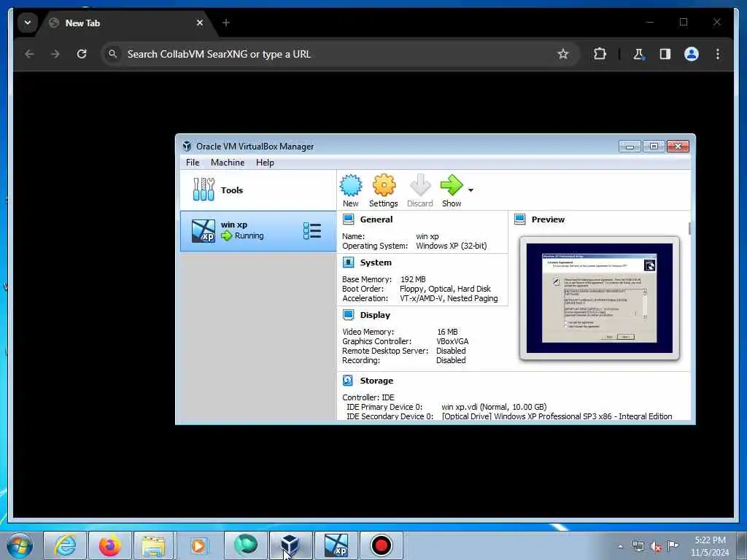
Task: Click the '192 MB' base memory value
Action: tap(413, 279)
